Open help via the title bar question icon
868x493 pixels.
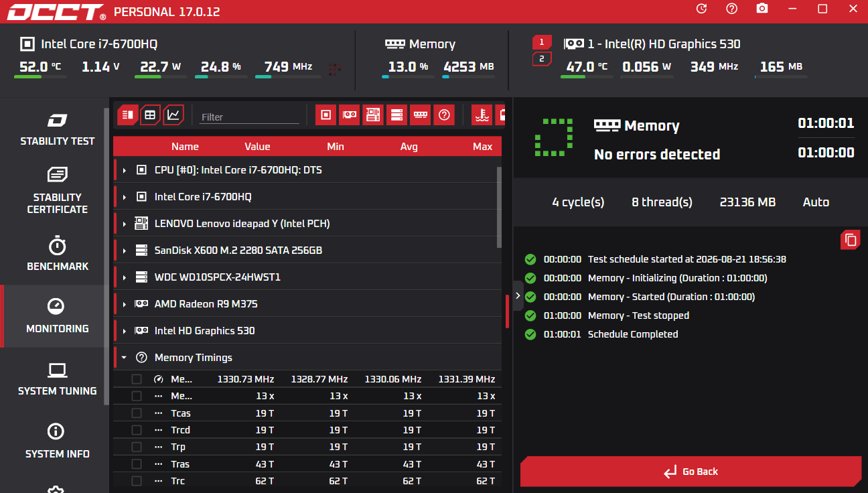click(731, 9)
